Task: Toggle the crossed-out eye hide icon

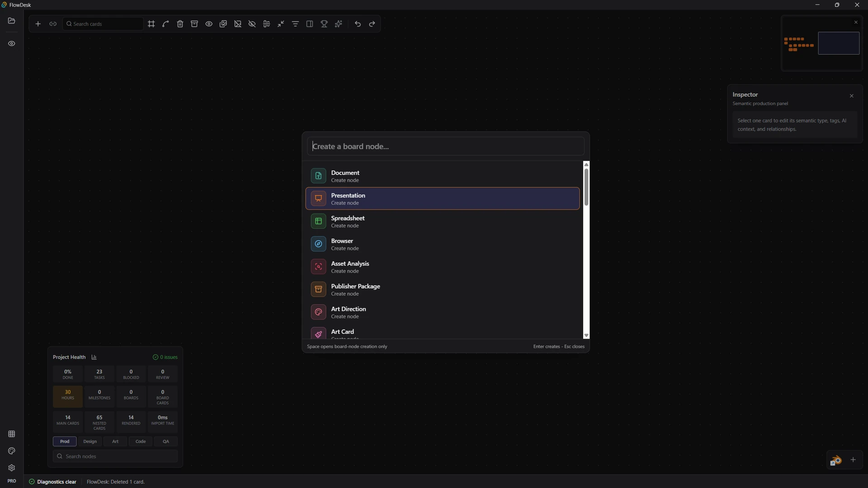Action: (x=252, y=24)
